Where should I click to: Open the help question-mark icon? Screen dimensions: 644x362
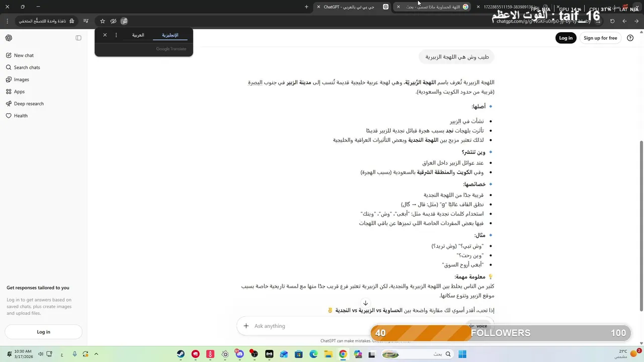coord(630,38)
